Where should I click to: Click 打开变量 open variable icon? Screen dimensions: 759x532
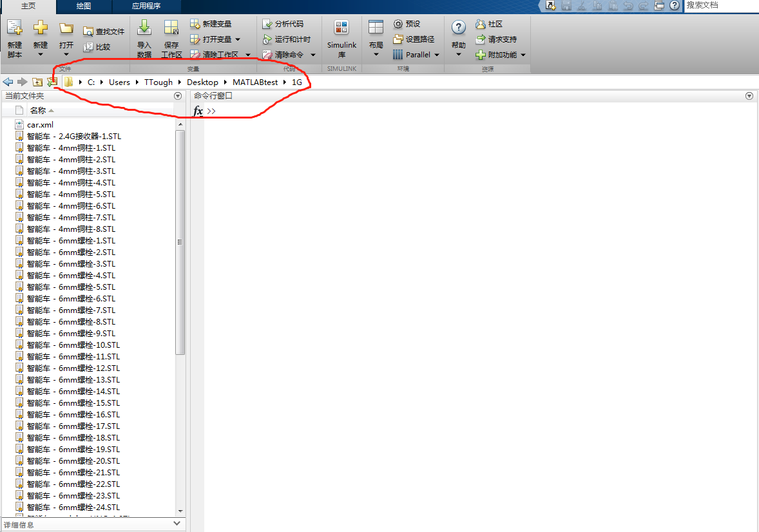point(195,39)
